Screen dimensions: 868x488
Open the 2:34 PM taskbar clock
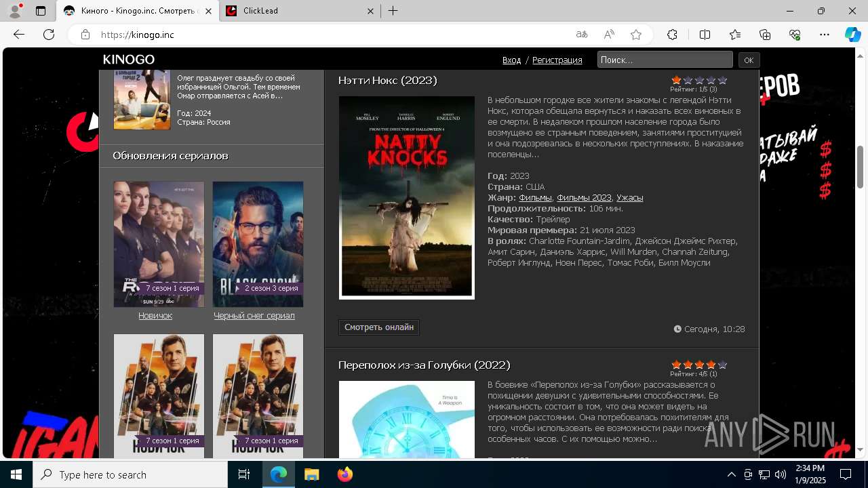[810, 474]
